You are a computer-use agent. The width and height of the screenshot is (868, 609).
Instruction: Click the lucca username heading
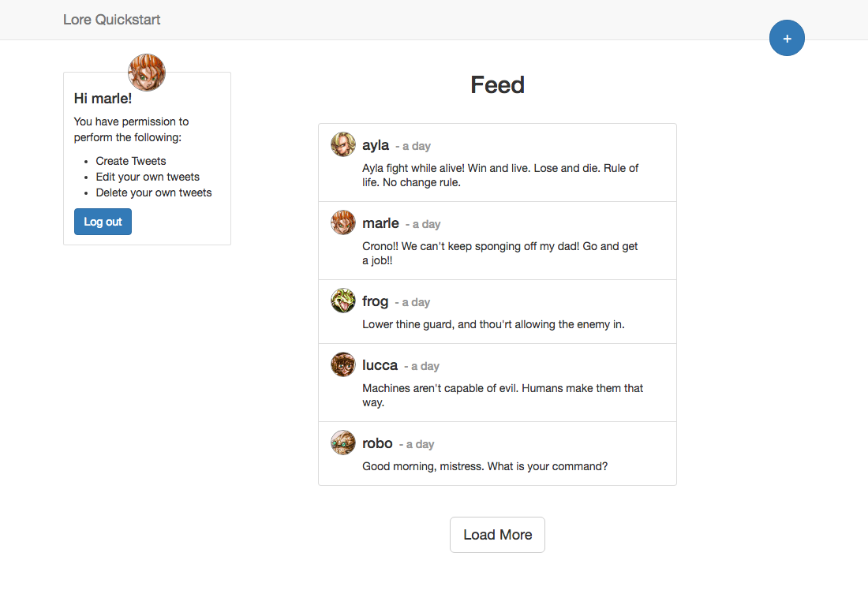coord(380,365)
